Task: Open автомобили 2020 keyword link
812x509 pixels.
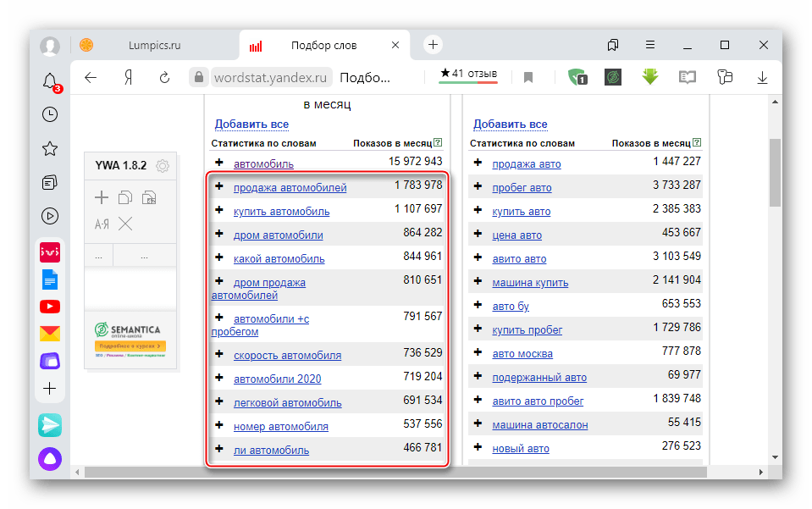Action: point(277,379)
